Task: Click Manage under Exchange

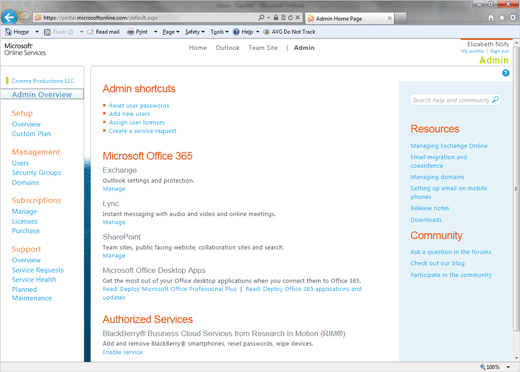Action: [114, 189]
